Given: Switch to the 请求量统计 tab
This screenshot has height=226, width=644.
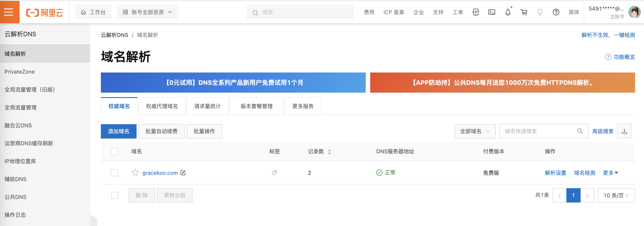Looking at the screenshot, I should tap(207, 106).
